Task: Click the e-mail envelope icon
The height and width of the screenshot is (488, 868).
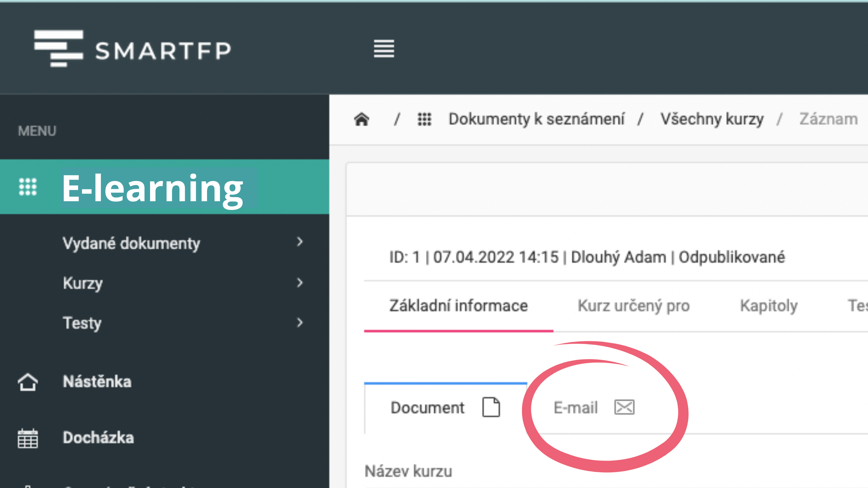Action: point(624,407)
